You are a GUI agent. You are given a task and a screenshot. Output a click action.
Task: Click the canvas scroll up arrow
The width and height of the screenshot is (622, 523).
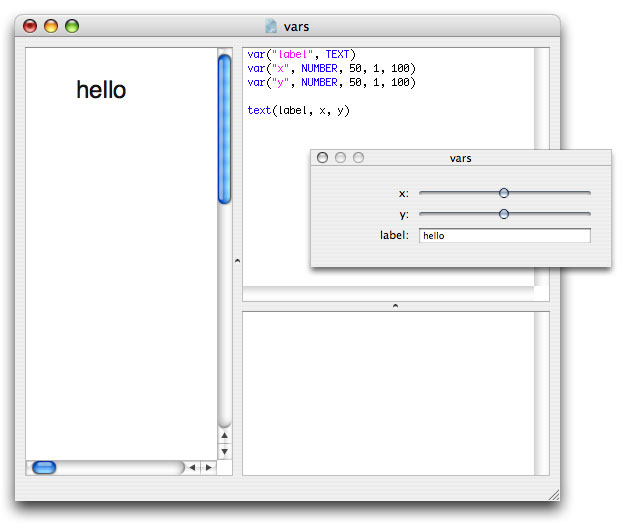click(225, 435)
